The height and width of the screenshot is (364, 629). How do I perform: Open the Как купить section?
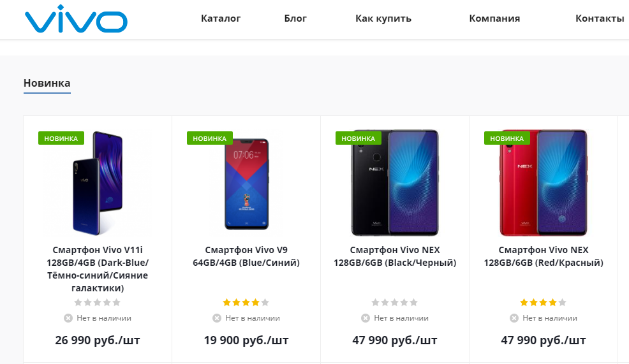[383, 18]
